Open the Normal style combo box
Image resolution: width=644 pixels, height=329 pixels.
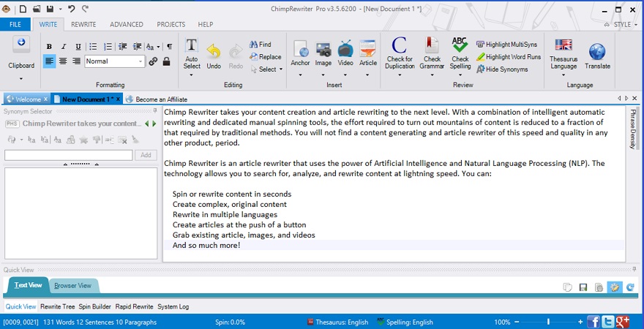115,61
